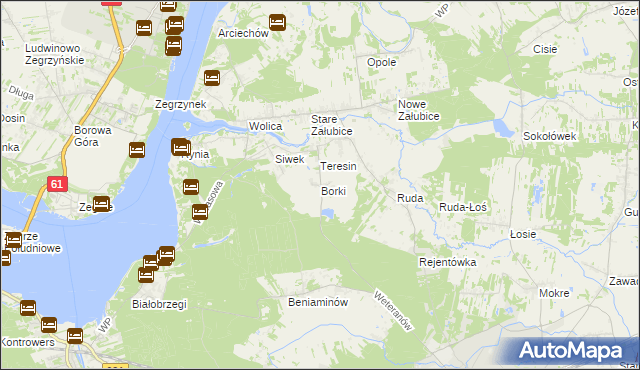Click the hotel icon east of Borowa Góra
Viewport: 640px width, 370px height.
[137, 150]
